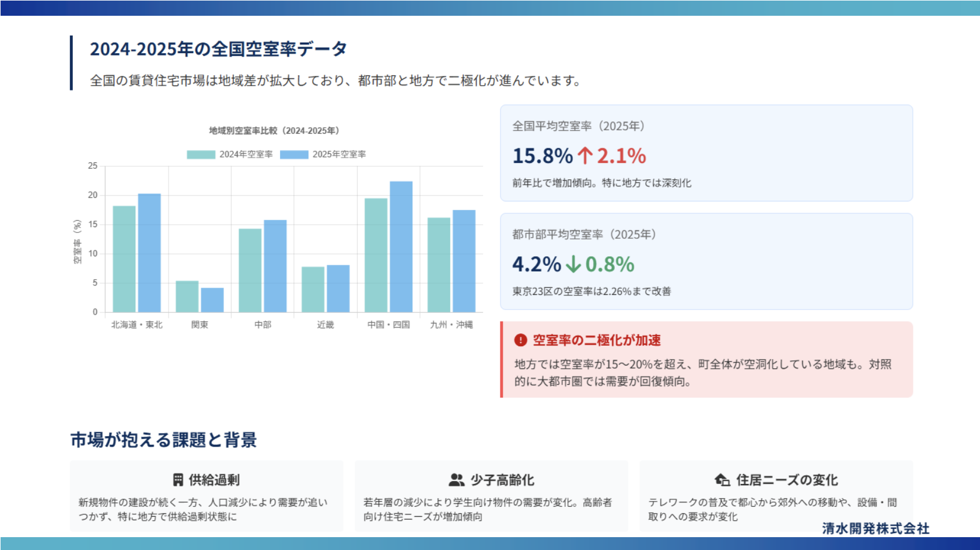Screen dimensions: 980x550
Task: Click the note 前年比で増加傾向。特に地方では深刻化
Action: pyautogui.click(x=602, y=183)
